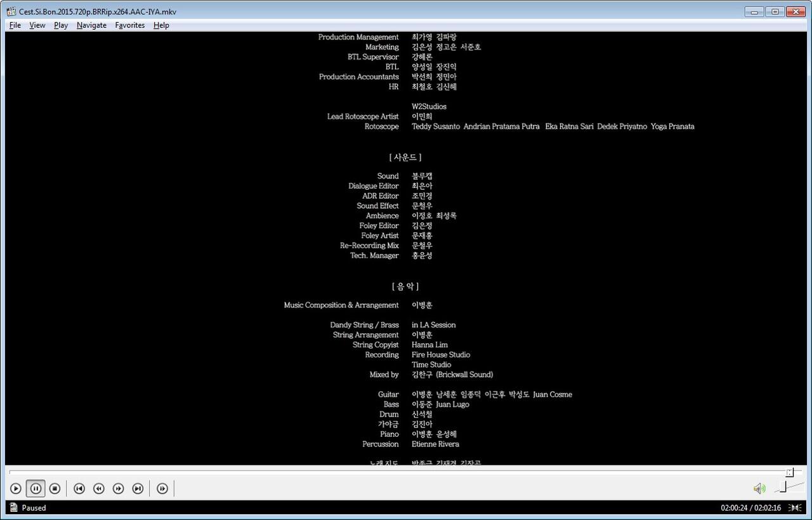The image size is (812, 520).
Task: Click the Re-Recording Mix label
Action: 369,246
